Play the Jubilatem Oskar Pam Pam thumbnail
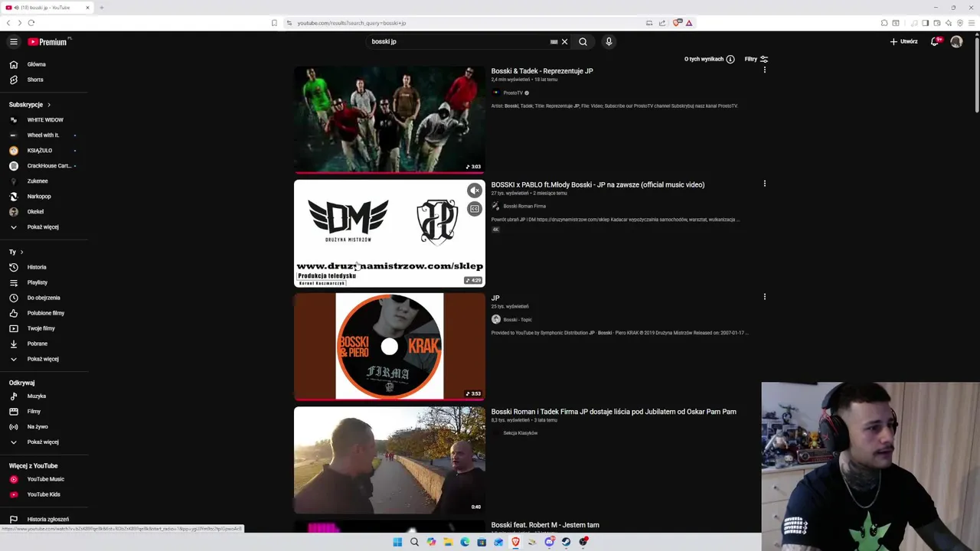The image size is (980, 551). [389, 460]
